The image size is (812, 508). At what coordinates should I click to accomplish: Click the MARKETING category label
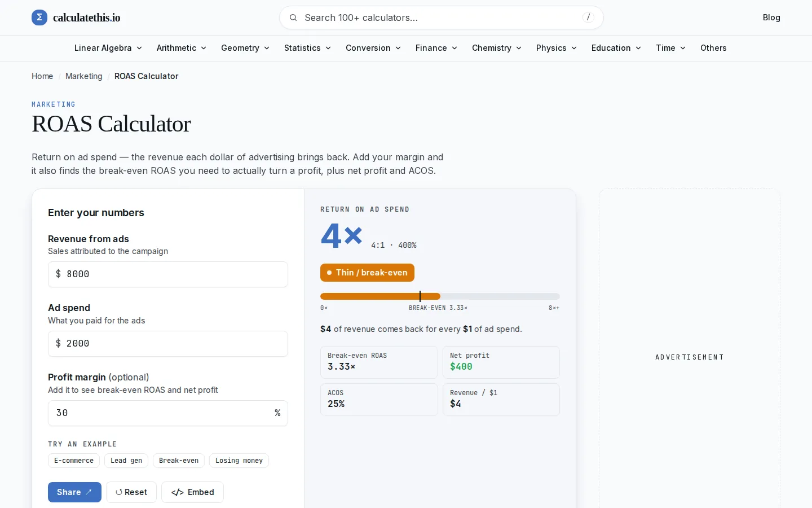coord(54,104)
